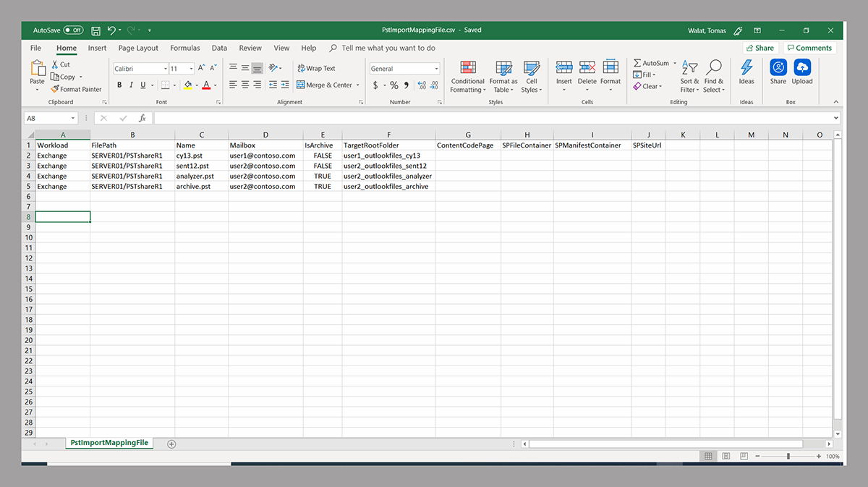Screen dimensions: 868x487
Task: Expand the formula bar
Action: click(836, 118)
